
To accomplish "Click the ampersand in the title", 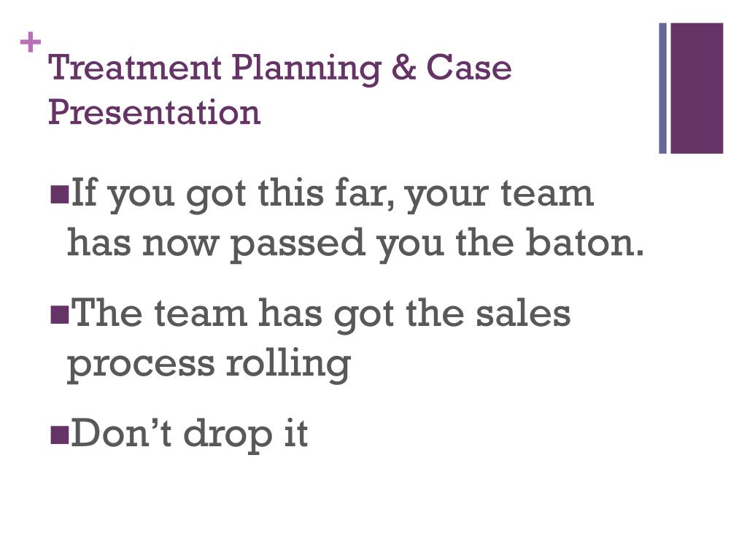I will [403, 67].
